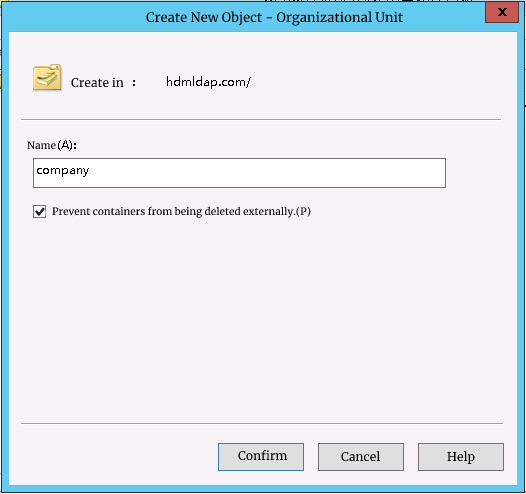The width and height of the screenshot is (526, 494).
Task: Confirm creating the organizational unit
Action: tap(261, 457)
